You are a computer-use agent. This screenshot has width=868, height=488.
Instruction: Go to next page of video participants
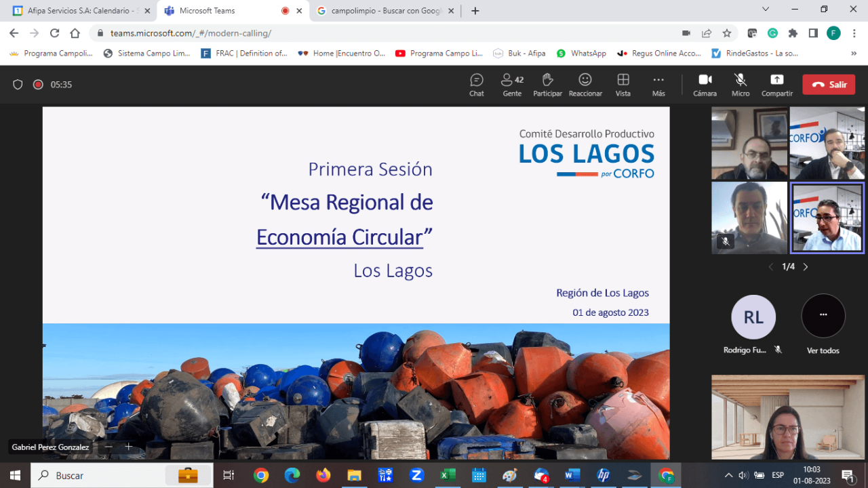click(806, 267)
